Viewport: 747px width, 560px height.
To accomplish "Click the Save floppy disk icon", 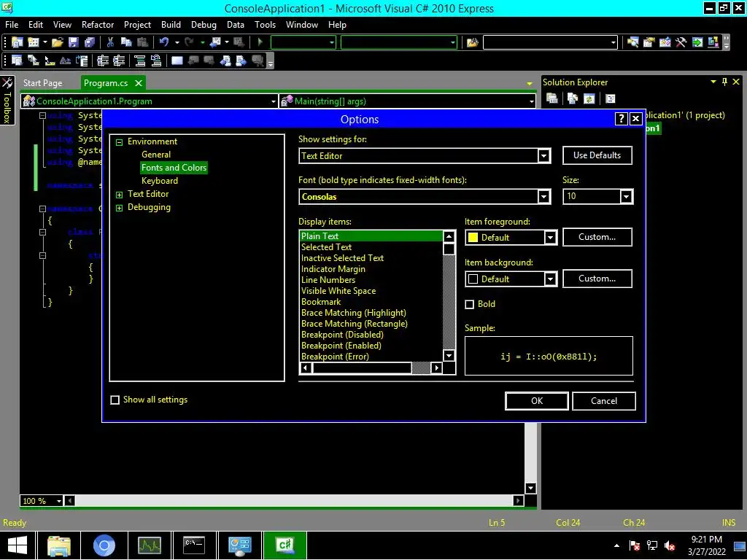I will click(x=74, y=42).
